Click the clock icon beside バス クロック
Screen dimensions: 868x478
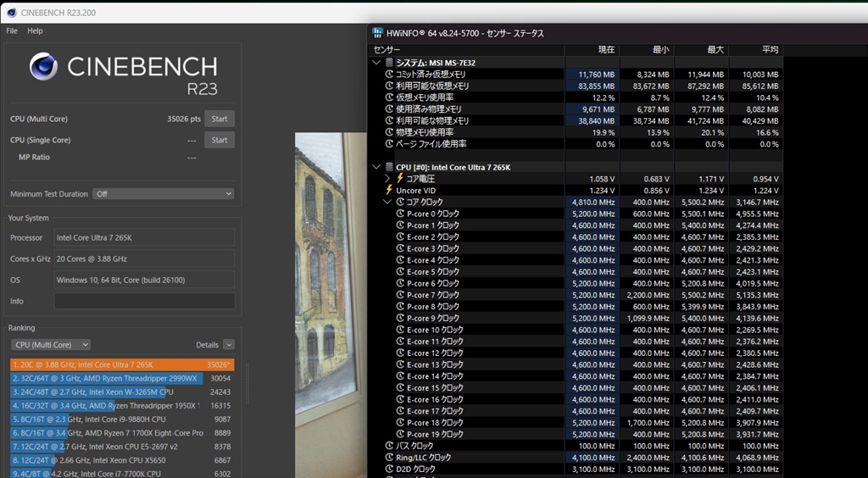[x=389, y=446]
